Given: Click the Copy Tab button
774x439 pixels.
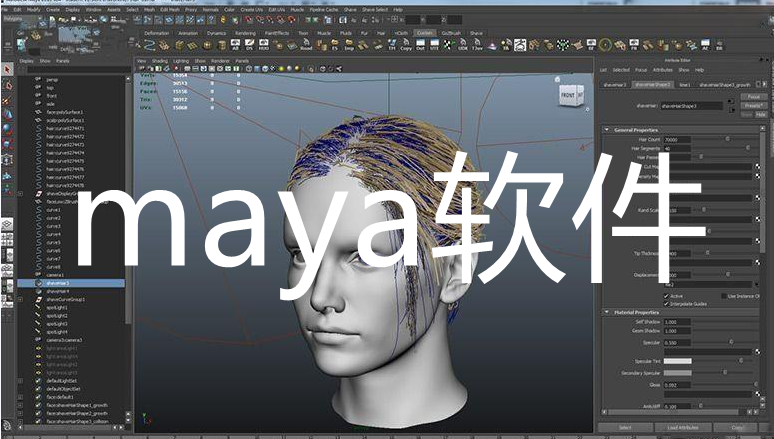Looking at the screenshot, I should [737, 427].
